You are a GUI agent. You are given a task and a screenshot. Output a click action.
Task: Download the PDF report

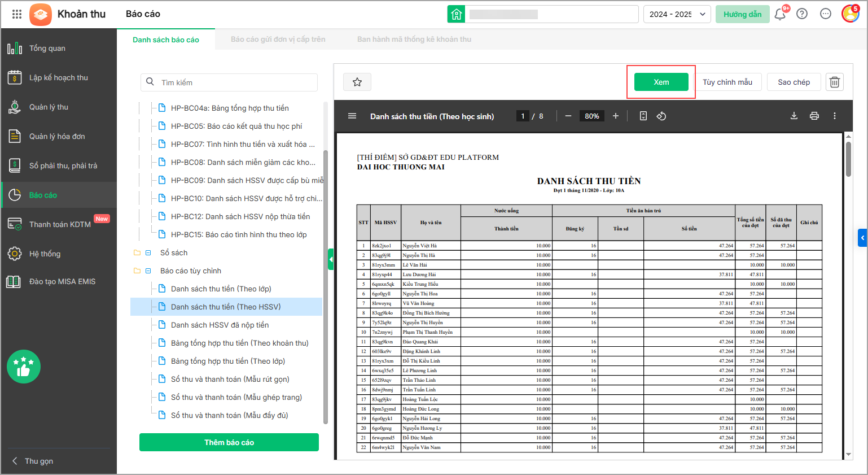click(x=794, y=116)
